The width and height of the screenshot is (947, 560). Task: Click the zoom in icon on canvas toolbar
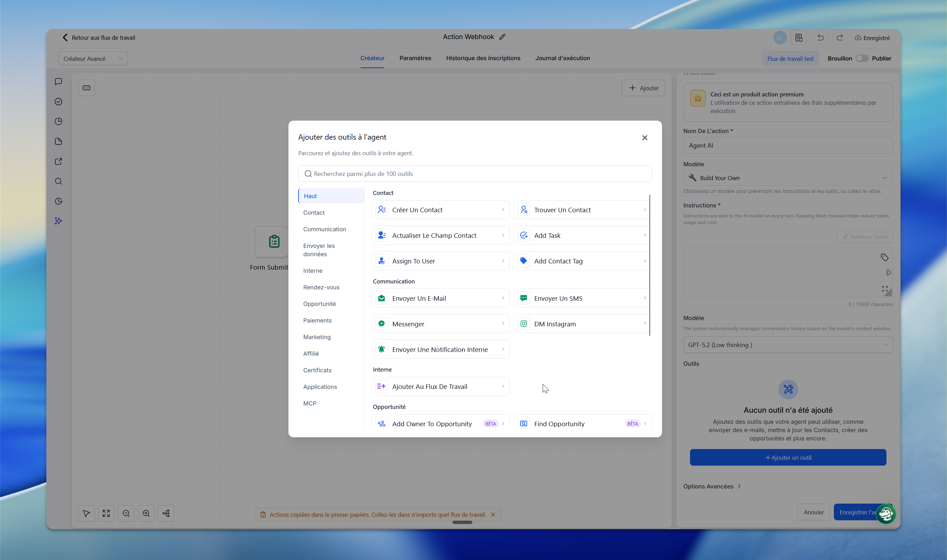tap(146, 514)
